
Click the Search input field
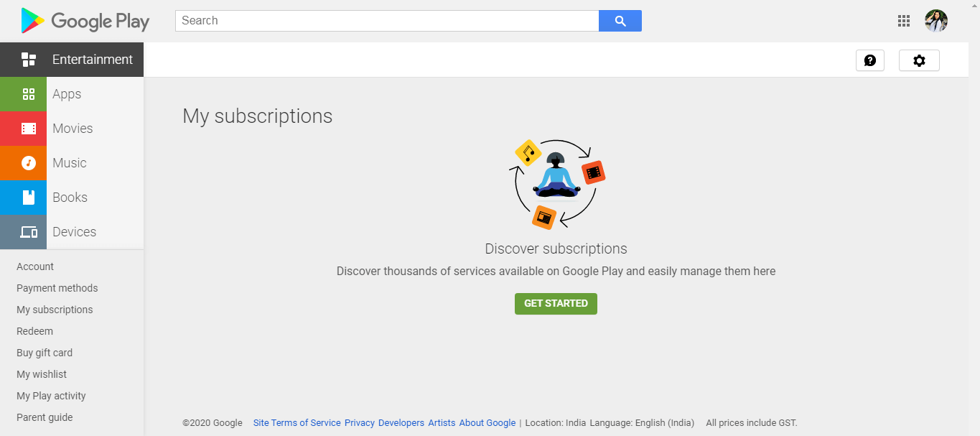point(387,21)
